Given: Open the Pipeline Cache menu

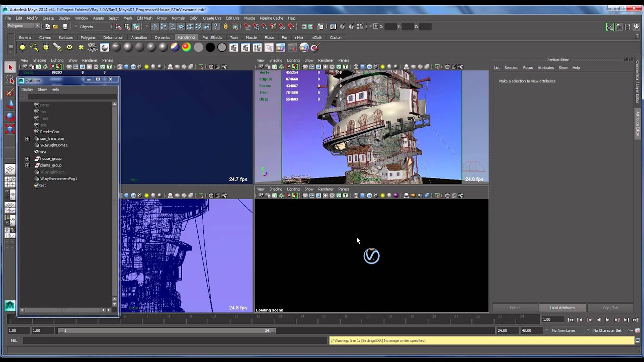Looking at the screenshot, I should click(271, 18).
